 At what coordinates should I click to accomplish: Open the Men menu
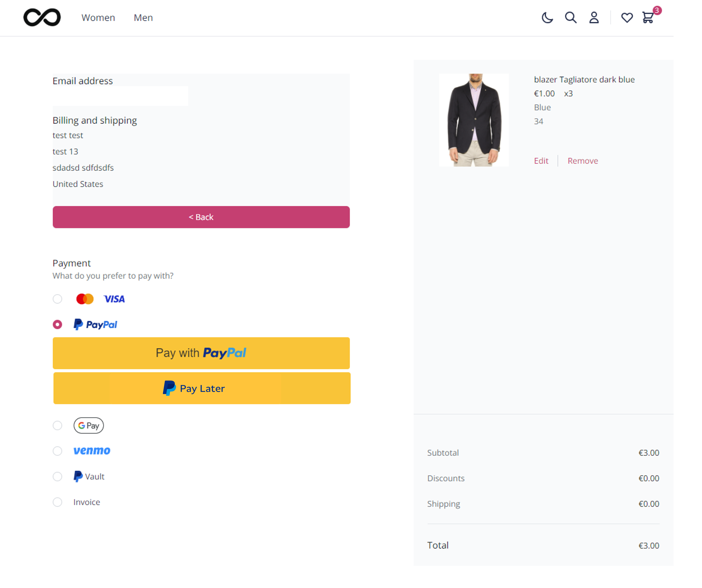[x=143, y=17]
